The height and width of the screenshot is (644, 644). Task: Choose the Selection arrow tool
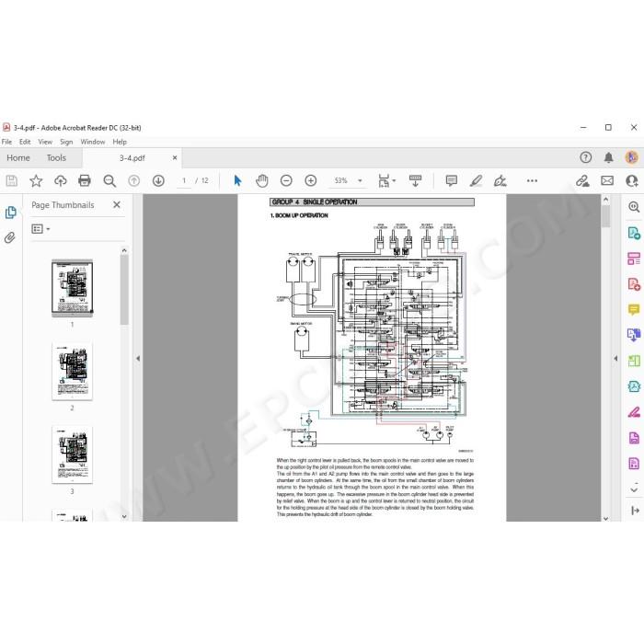click(x=237, y=180)
